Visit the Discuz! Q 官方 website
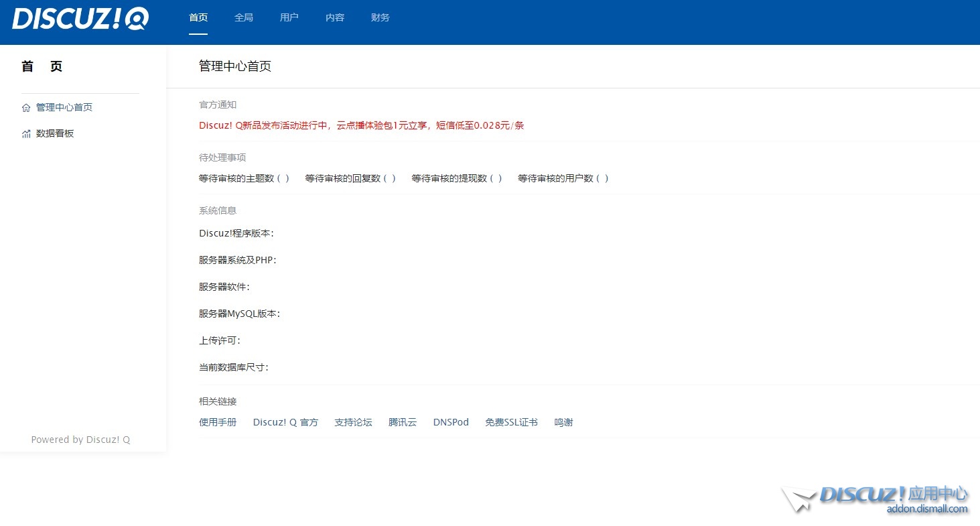Image resolution: width=980 pixels, height=526 pixels. (285, 422)
